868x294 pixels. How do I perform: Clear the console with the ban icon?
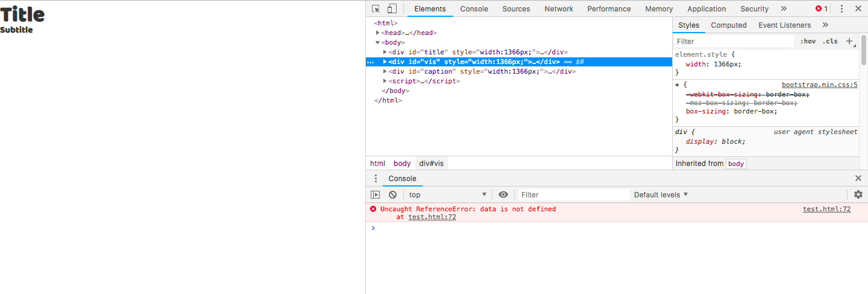point(392,194)
